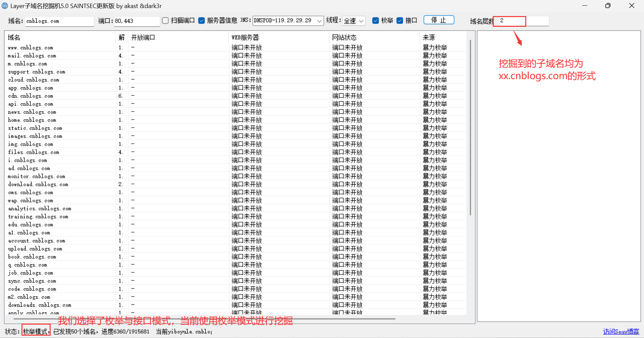This screenshot has height=338, width=644.
Task: Select row job.cnblogs.com
Action: click(236, 273)
